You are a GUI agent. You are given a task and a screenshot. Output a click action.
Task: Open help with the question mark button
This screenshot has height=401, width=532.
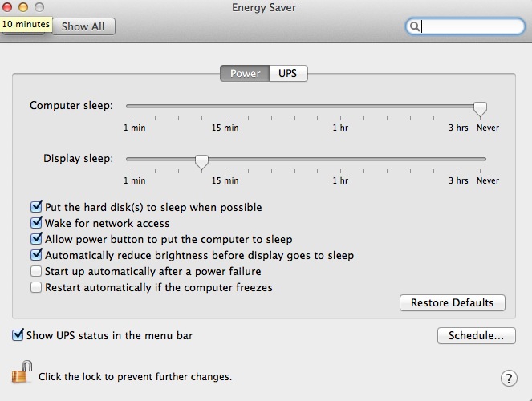tap(509, 378)
